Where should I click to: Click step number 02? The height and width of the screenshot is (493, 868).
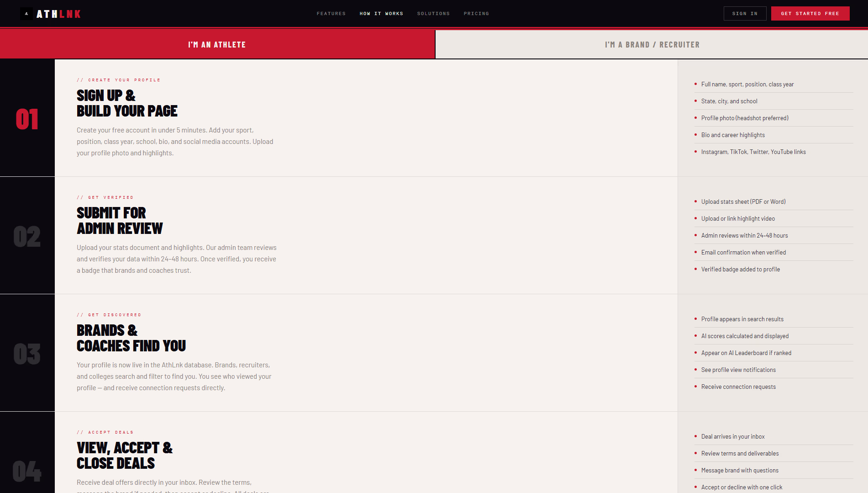click(27, 237)
